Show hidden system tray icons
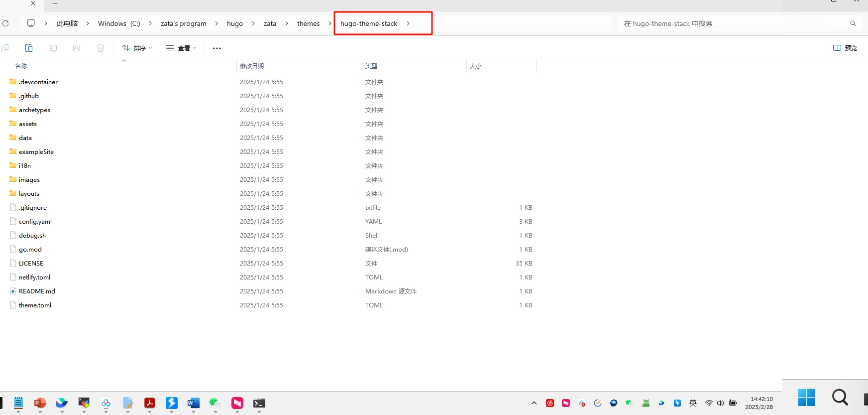 [534, 403]
